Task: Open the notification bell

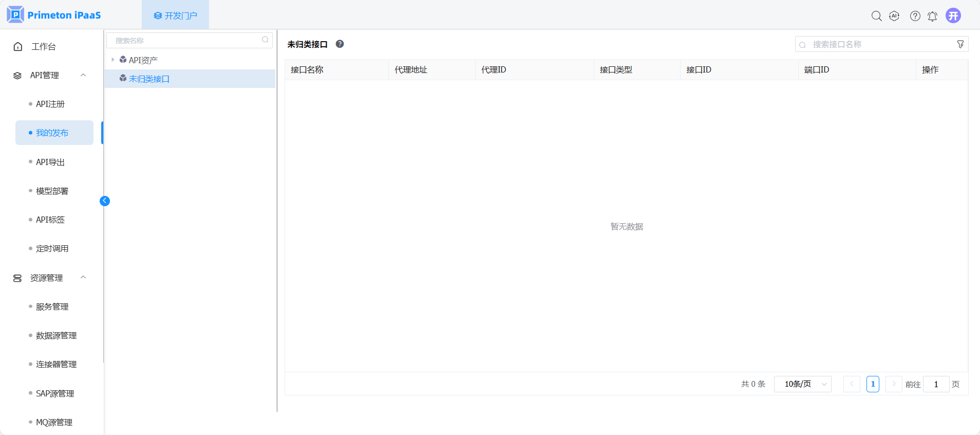Action: (x=932, y=16)
